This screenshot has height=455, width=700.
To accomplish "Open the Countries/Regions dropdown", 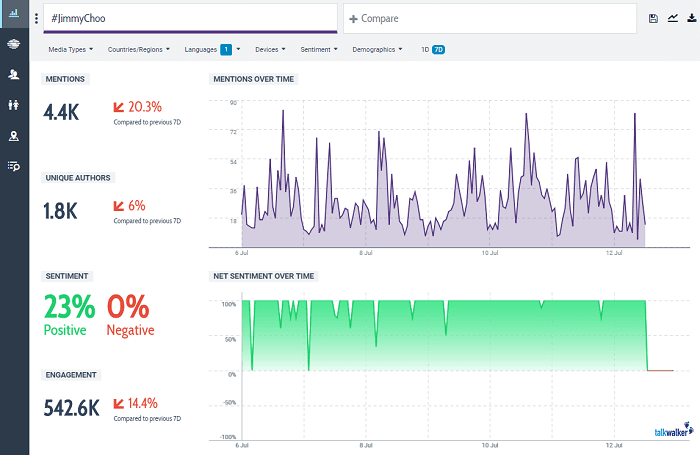I will point(139,49).
